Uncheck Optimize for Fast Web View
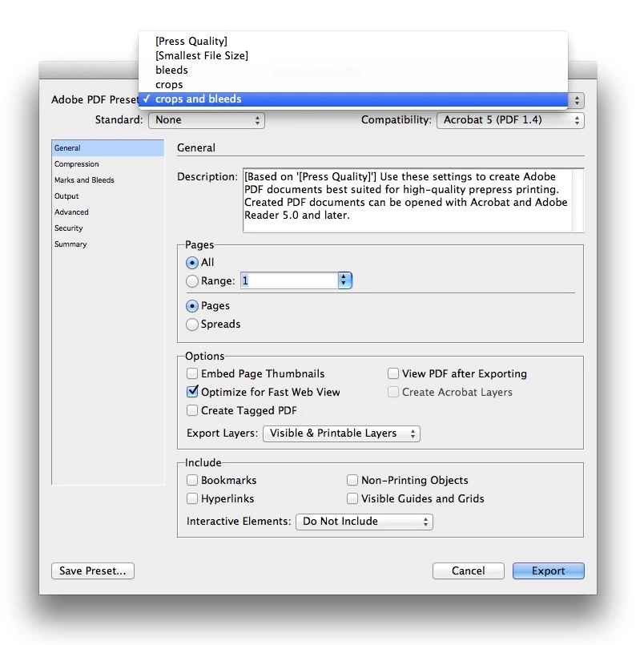Viewport: 644px width, 645px height. pos(192,392)
